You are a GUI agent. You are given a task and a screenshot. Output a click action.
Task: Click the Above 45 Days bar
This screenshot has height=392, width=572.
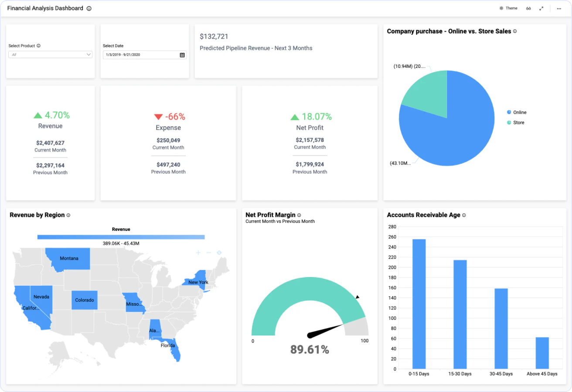[542, 353]
